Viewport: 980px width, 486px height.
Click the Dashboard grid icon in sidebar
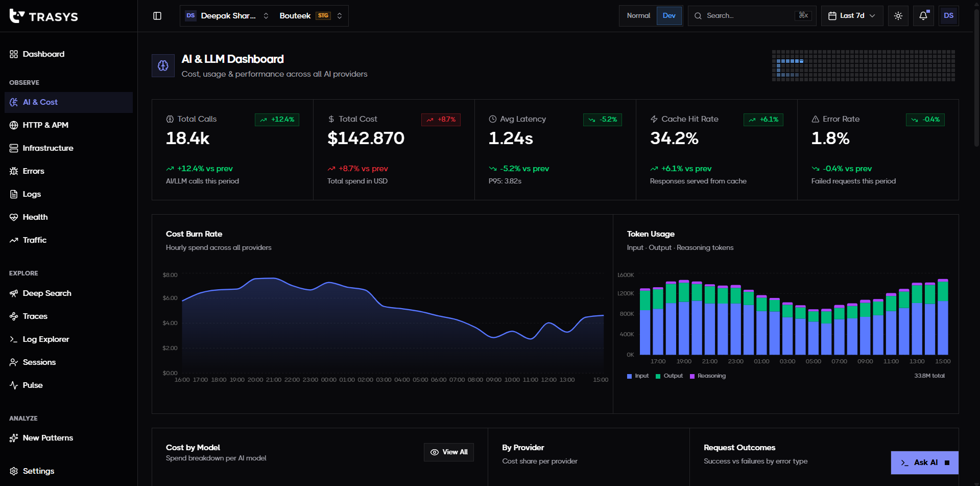(14, 54)
